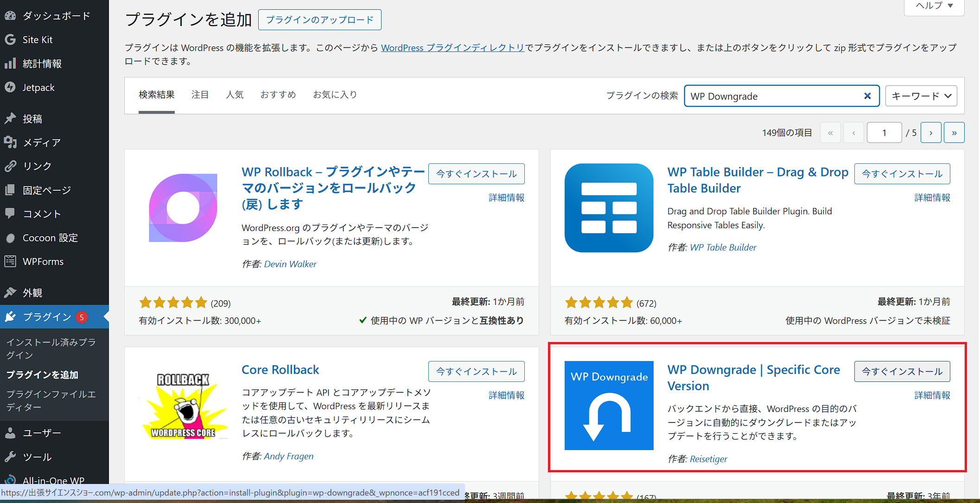Click the pushpin icon for 投稿

[10, 118]
